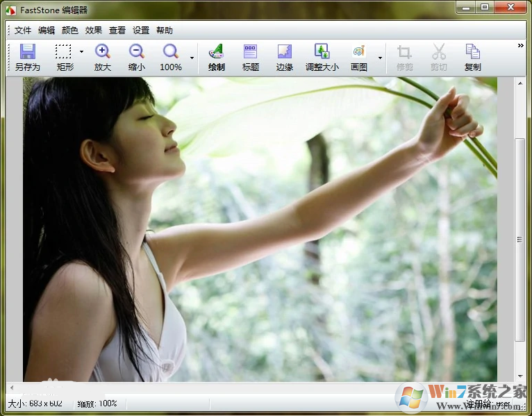Click the vertical scrollbar thumb
532x416 pixels.
519,239
